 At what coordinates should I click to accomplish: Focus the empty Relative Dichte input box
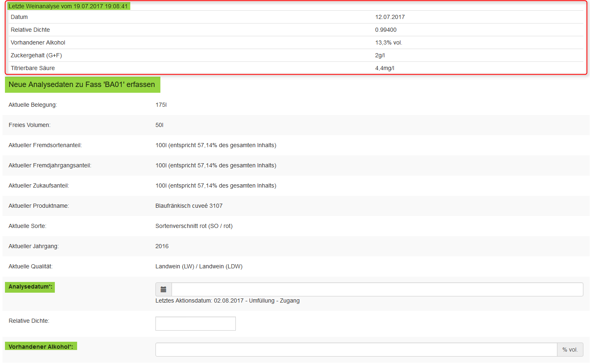coord(195,324)
